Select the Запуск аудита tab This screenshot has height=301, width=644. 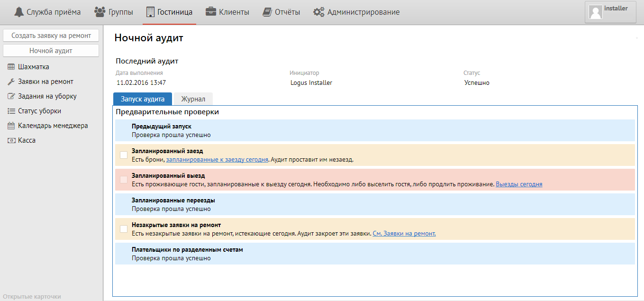click(143, 99)
